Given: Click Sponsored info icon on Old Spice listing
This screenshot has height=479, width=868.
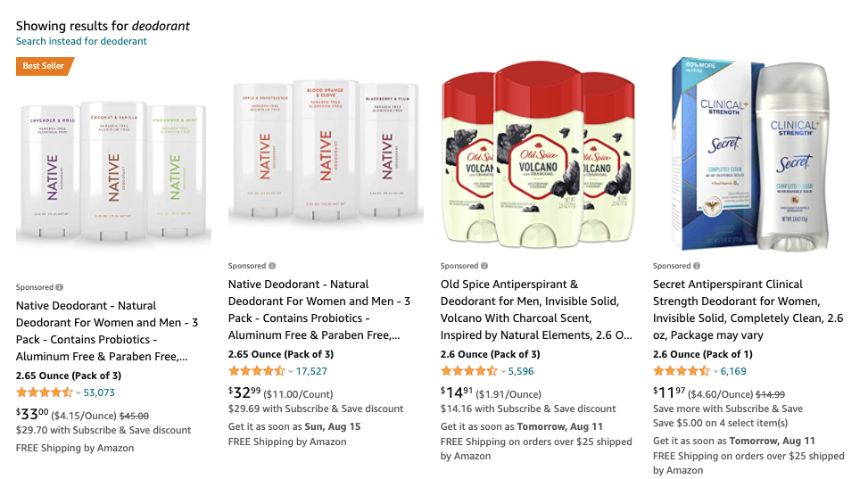Looking at the screenshot, I should pyautogui.click(x=484, y=266).
